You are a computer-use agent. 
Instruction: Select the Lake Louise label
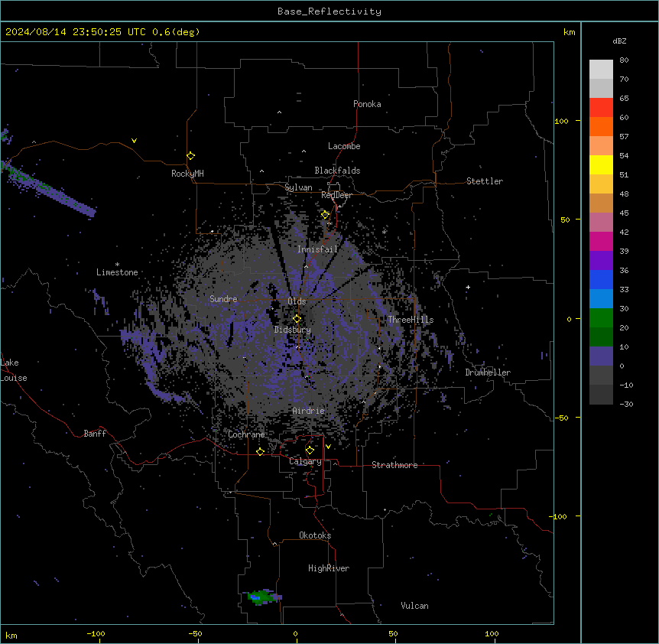[14, 370]
